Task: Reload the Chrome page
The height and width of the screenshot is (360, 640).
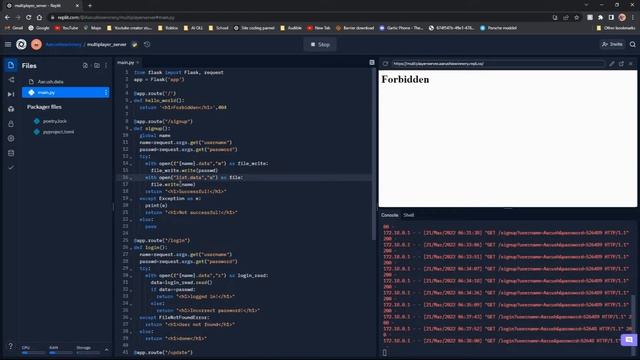Action: pos(28,18)
